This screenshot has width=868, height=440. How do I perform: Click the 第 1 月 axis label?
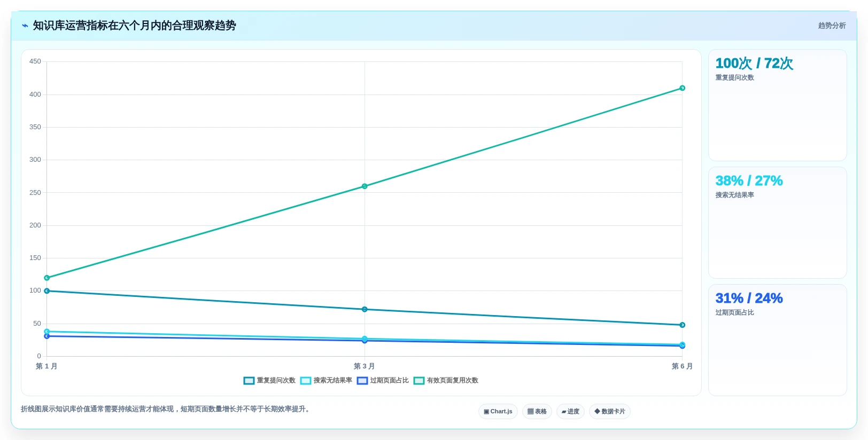tap(46, 366)
